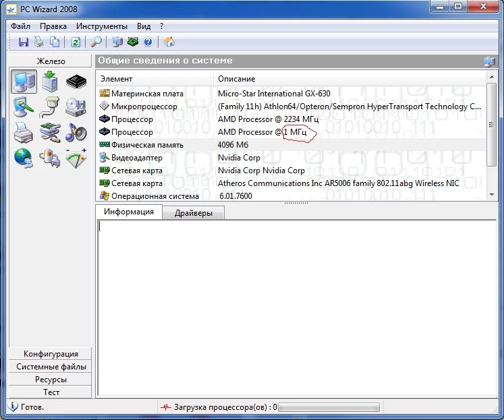Click the list scrollbar up arrow

click(491, 77)
